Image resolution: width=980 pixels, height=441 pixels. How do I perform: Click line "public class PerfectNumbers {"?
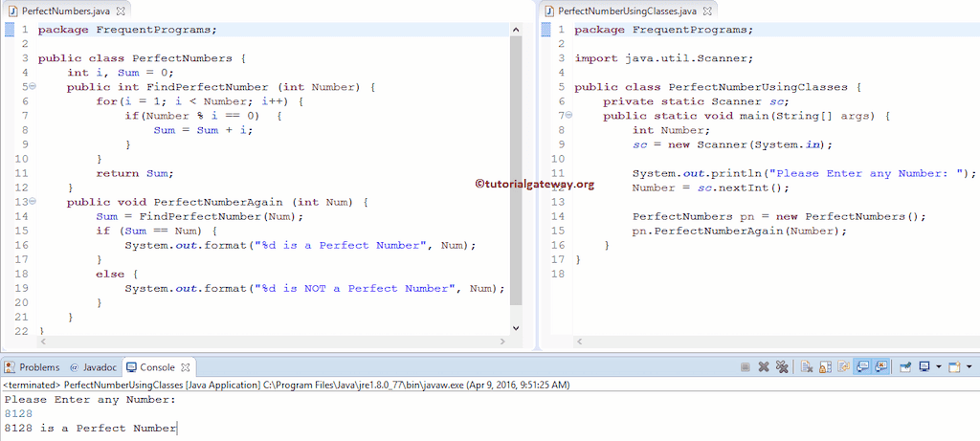point(143,58)
